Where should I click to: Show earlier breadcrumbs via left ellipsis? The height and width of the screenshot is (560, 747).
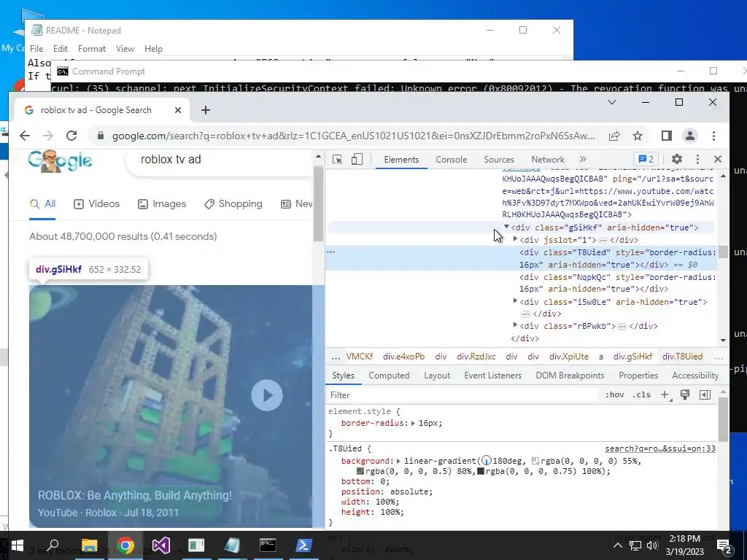click(x=336, y=357)
